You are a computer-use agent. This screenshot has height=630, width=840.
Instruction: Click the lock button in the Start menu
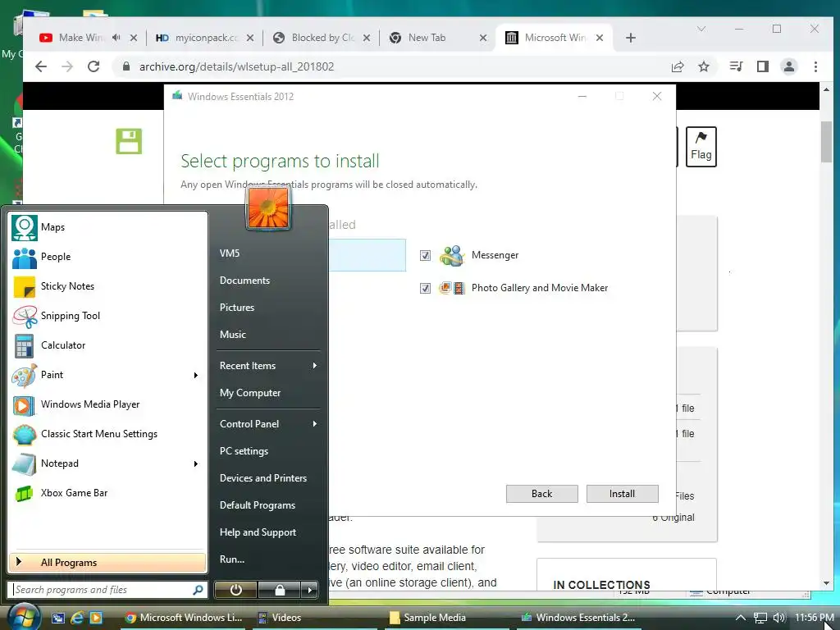tap(279, 590)
